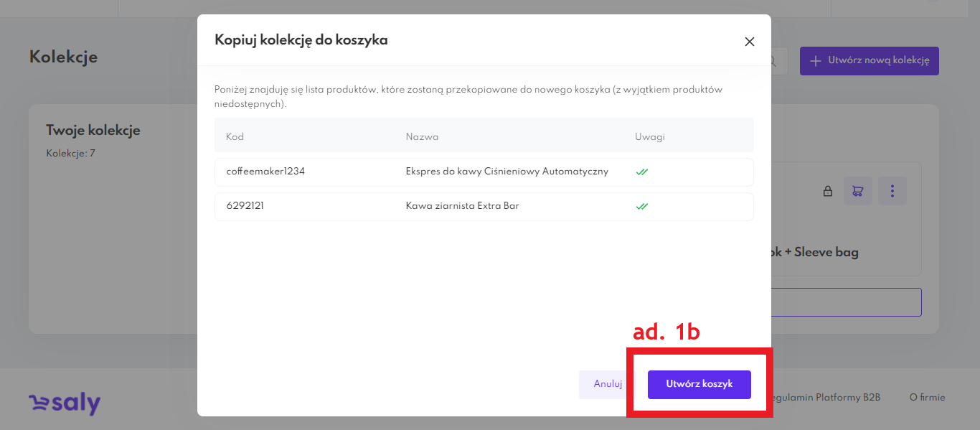The image size is (980, 430).
Task: Click the Uwagi column header
Action: [x=649, y=137]
